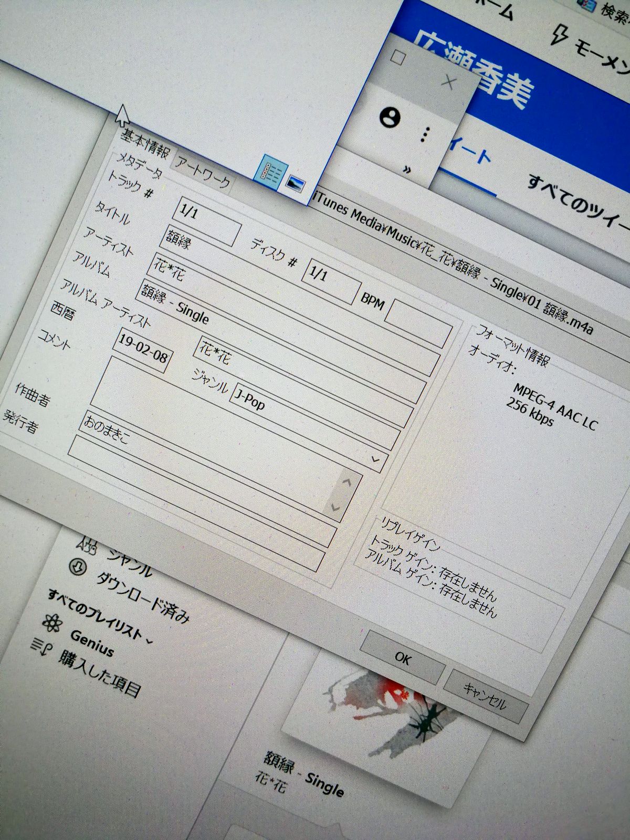Click the 広瀬香美 profile name

point(473,70)
